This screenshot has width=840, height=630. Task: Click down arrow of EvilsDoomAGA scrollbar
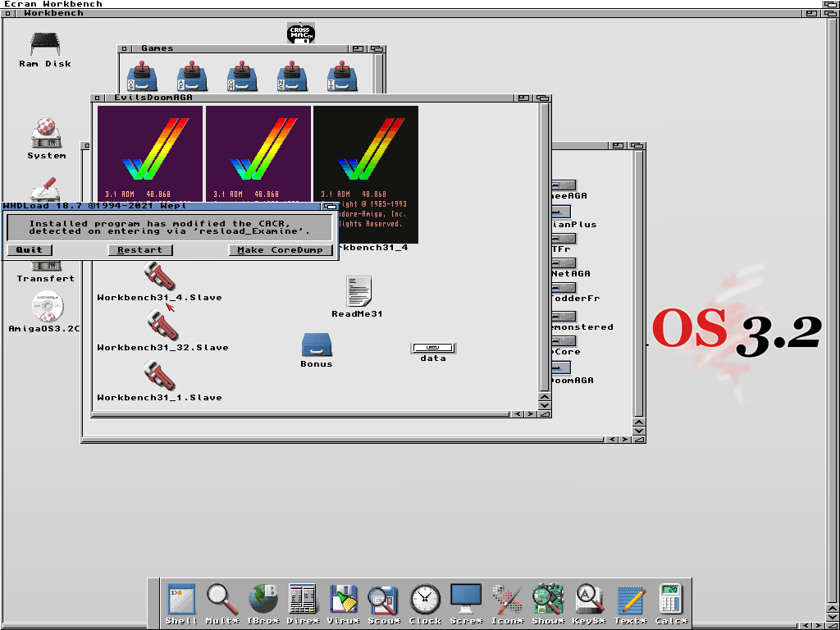click(545, 405)
